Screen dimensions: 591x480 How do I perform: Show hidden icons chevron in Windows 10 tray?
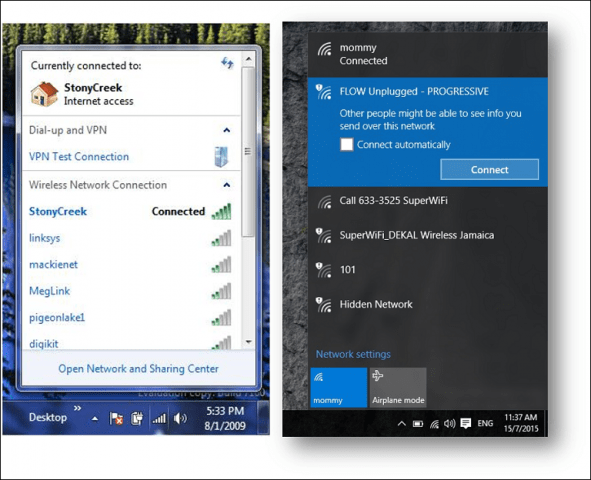[x=402, y=424]
